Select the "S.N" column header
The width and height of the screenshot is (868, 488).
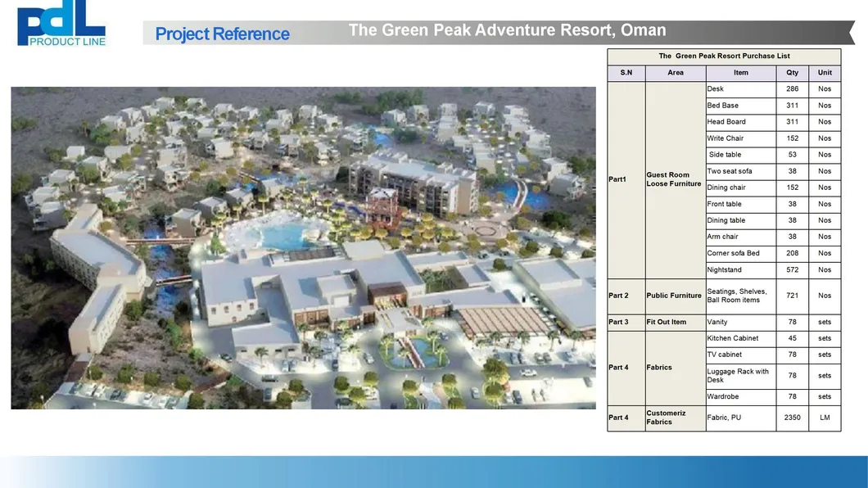626,73
